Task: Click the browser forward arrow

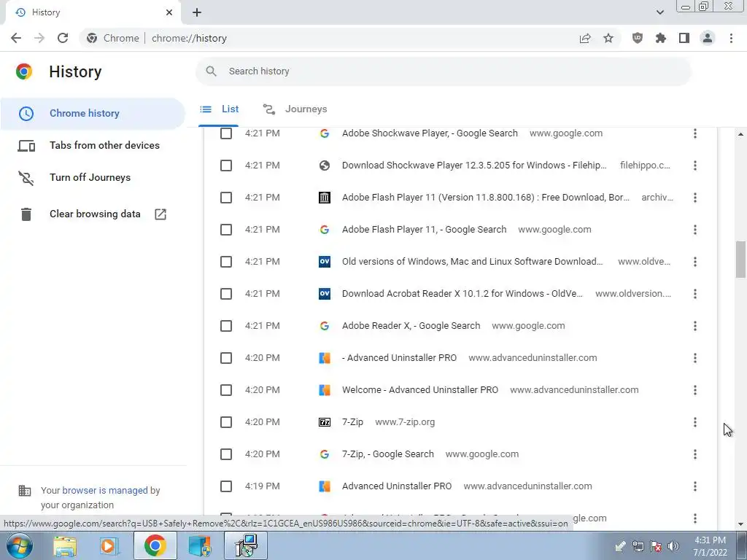Action: tap(39, 38)
